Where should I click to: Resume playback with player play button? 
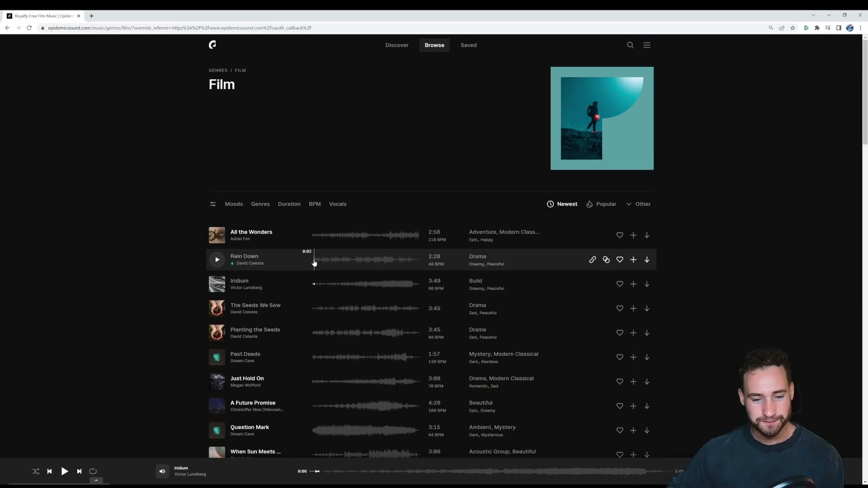65,471
